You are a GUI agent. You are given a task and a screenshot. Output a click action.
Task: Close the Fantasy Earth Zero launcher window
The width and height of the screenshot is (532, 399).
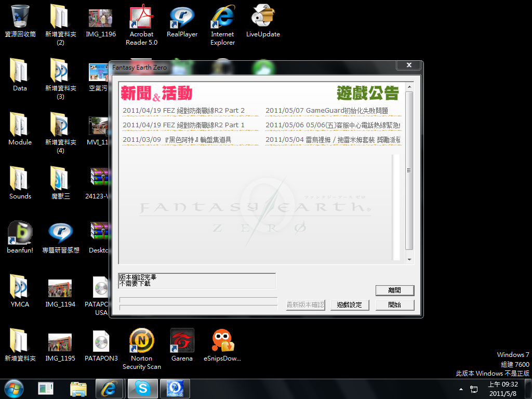[409, 65]
